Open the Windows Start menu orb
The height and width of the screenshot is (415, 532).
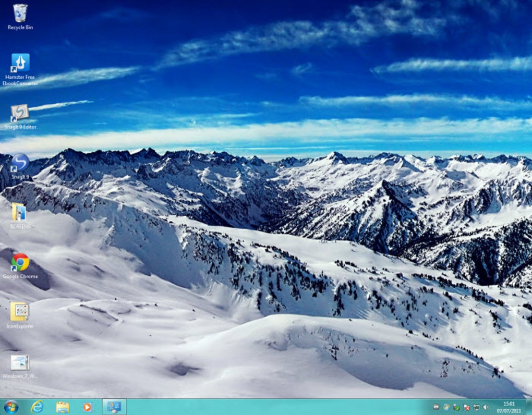click(x=11, y=407)
